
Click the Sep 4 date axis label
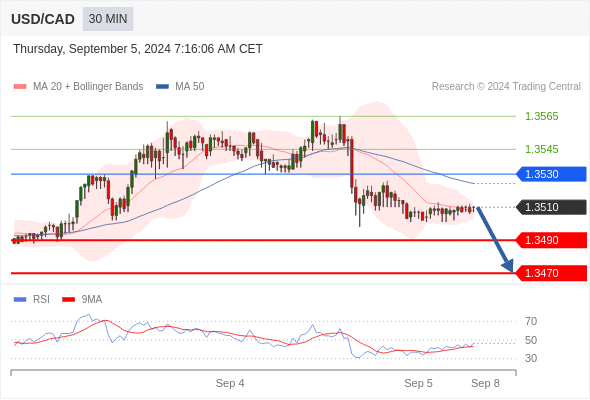tap(230, 383)
